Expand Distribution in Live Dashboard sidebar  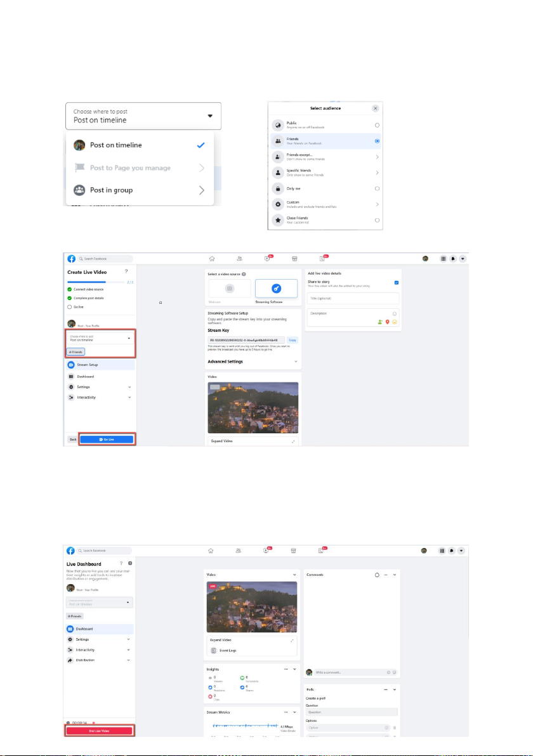click(99, 660)
